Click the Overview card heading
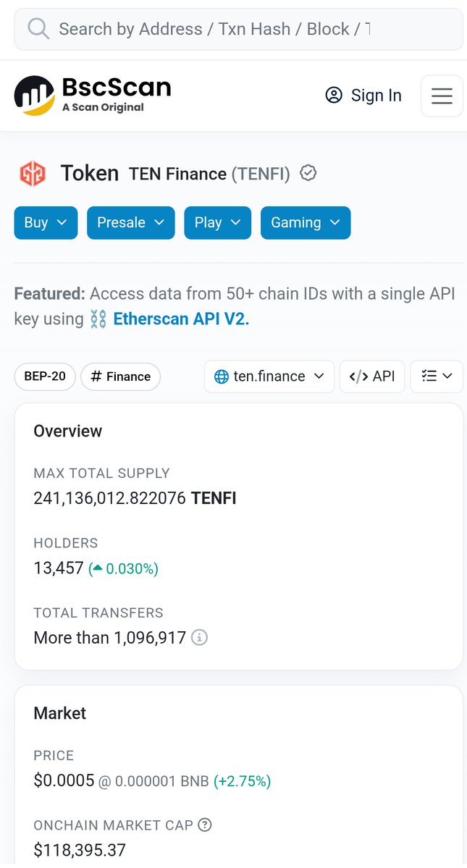The width and height of the screenshot is (467, 868). pos(68,431)
